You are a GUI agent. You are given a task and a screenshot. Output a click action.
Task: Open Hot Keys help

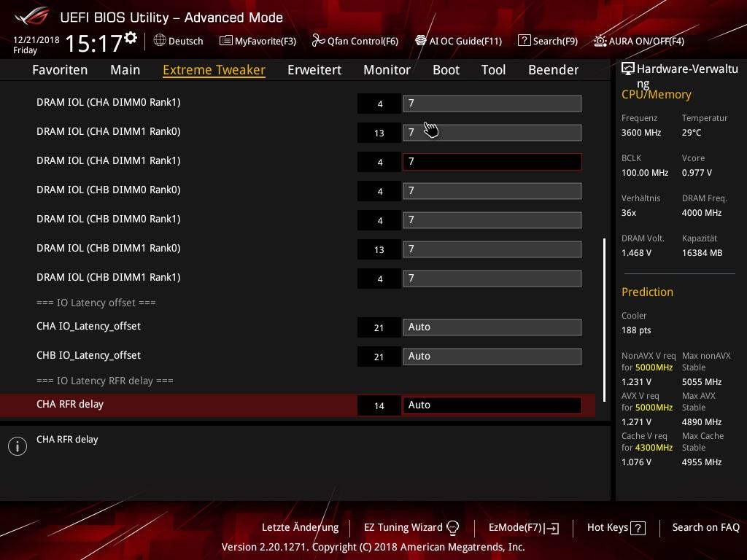tap(616, 527)
